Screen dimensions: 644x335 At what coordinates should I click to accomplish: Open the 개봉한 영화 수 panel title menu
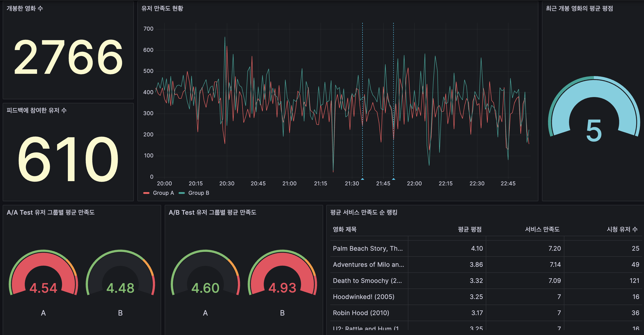pyautogui.click(x=25, y=8)
